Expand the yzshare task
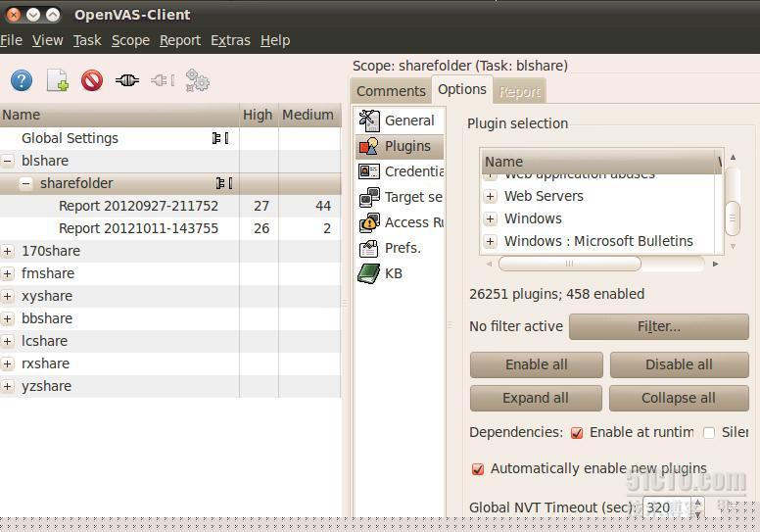This screenshot has height=532, width=760. [7, 387]
